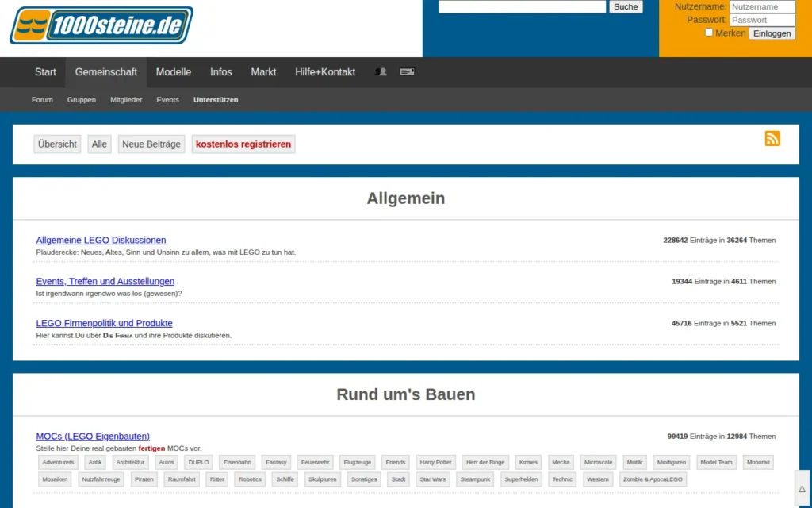Go to Mitglieder submenu
Screen dimensions: 812x508
coord(126,99)
